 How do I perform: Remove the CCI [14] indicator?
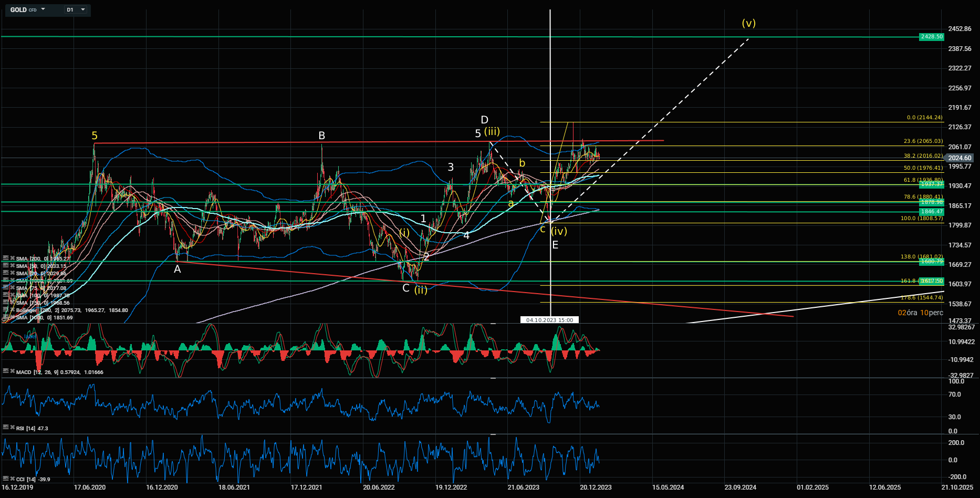click(x=12, y=479)
